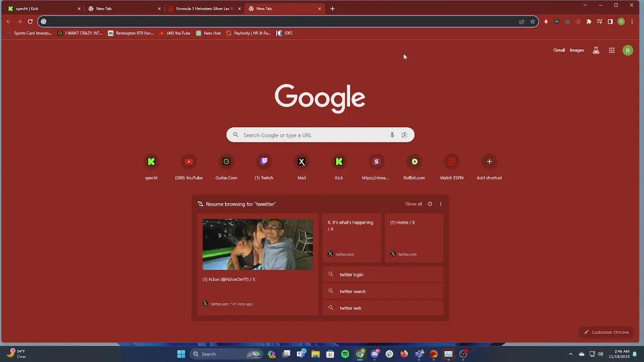Open a new tab with the plus button

[x=332, y=9]
